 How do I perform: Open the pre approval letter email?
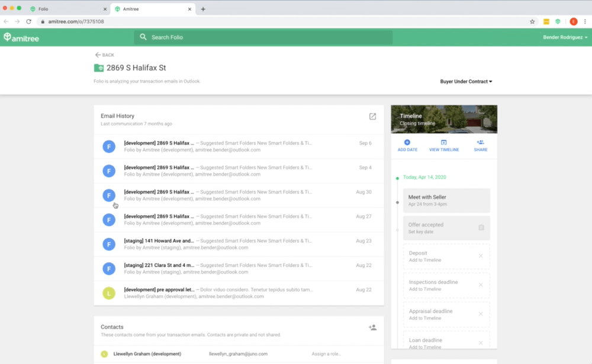click(239, 293)
